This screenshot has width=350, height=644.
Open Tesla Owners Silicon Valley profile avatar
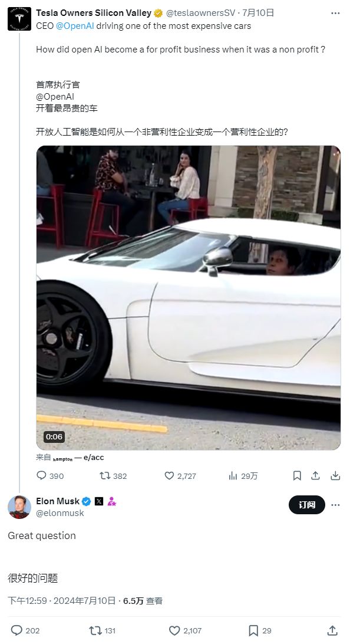19,18
